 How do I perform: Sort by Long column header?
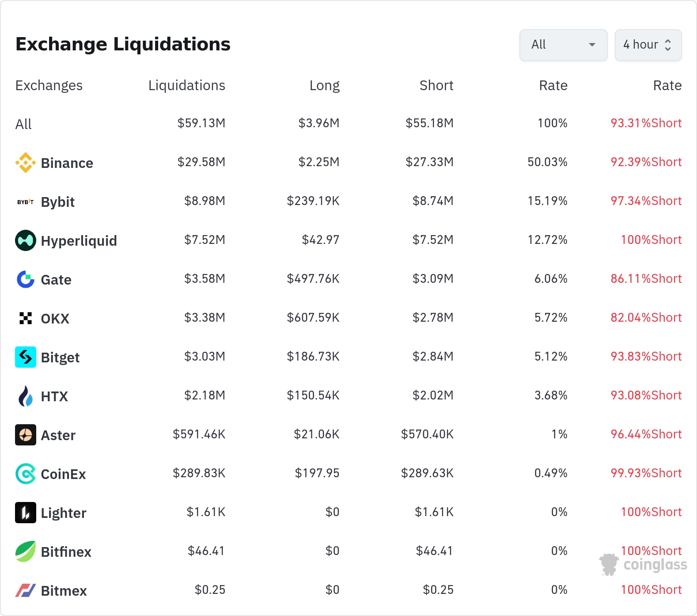point(324,85)
